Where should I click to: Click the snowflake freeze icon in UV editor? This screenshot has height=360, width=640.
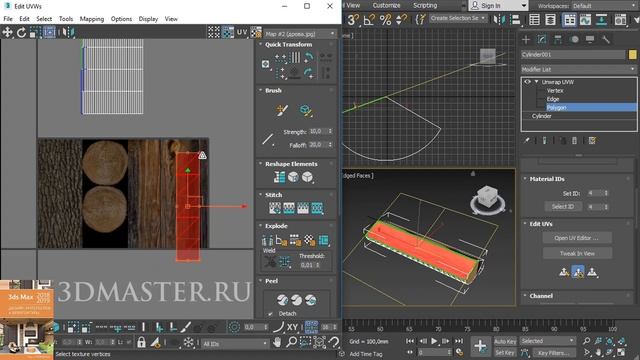(188, 342)
